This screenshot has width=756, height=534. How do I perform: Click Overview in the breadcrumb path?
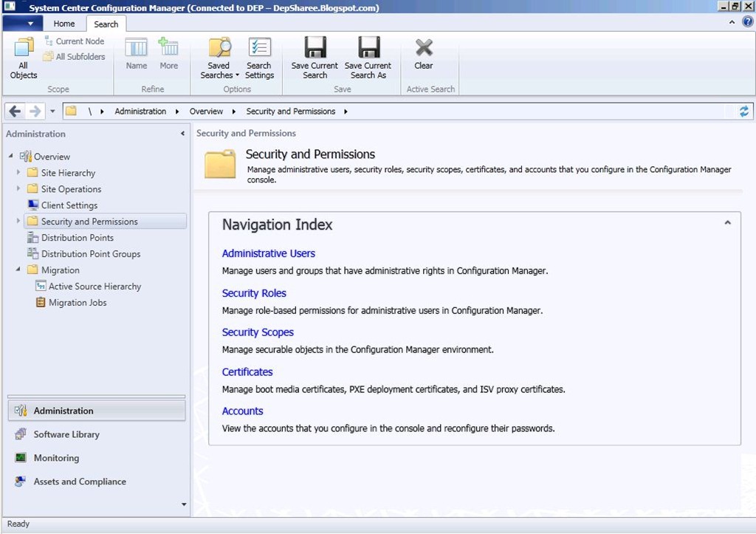pos(207,112)
